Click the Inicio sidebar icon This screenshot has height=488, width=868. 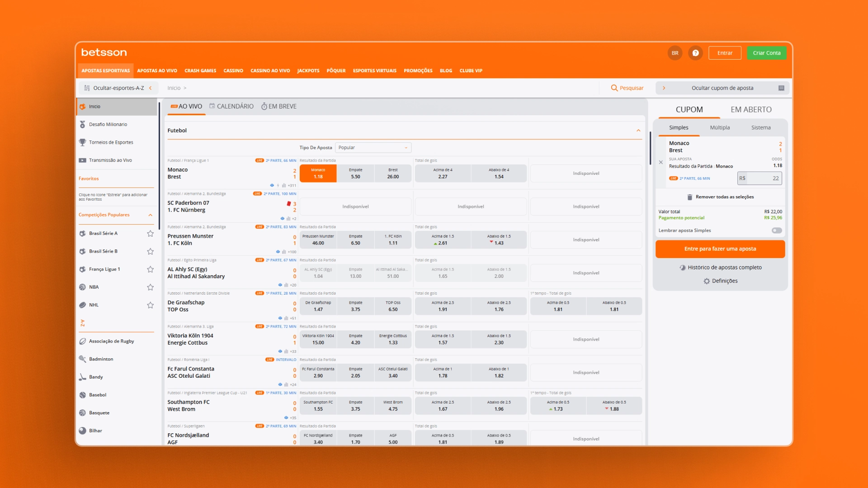[x=82, y=107]
